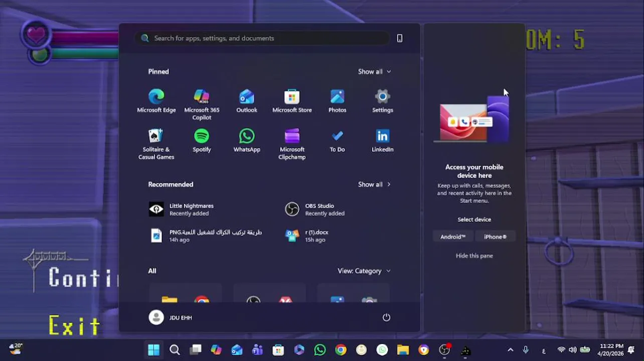Open the clock showing 11:22 PM

pos(611,349)
